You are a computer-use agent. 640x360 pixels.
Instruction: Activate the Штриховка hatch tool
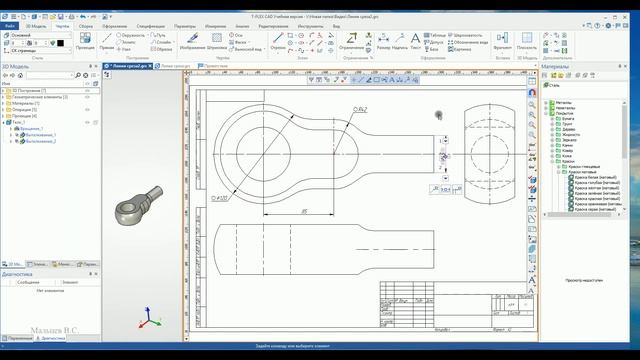[x=217, y=41]
